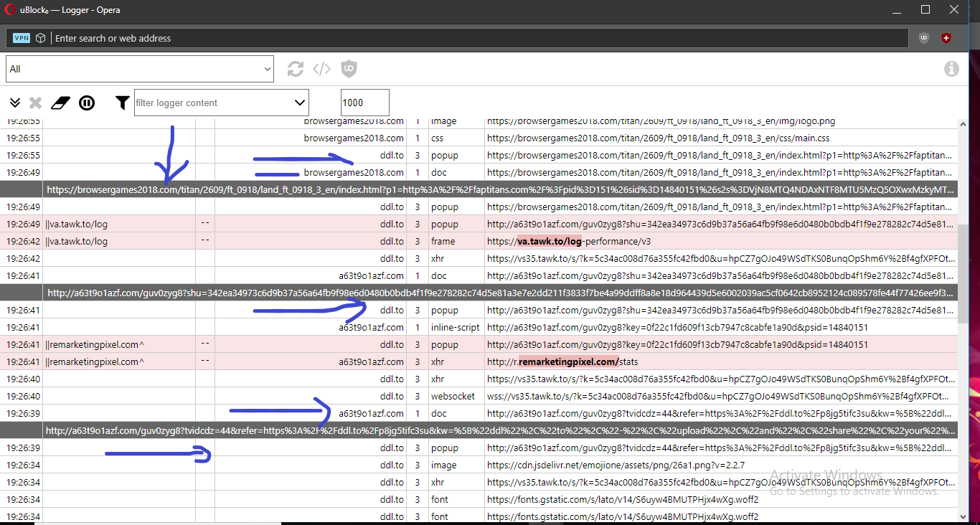
Task: Open the logger info icon
Action: (951, 69)
